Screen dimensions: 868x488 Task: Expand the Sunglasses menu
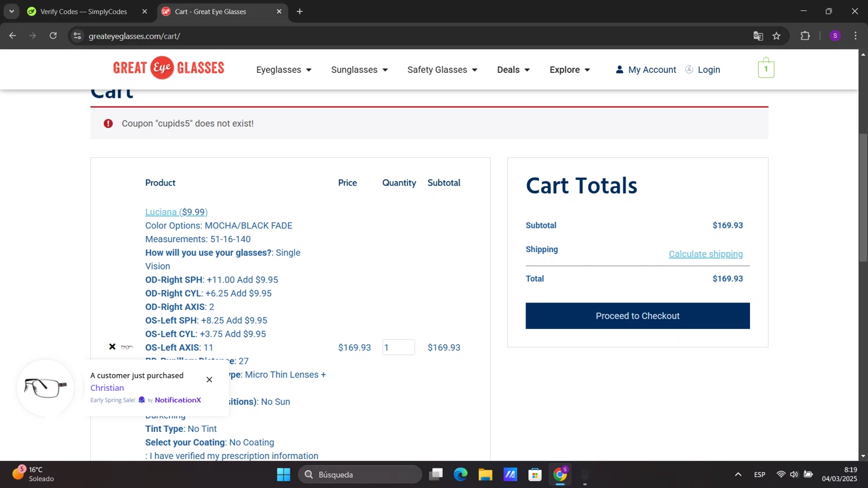pyautogui.click(x=359, y=70)
